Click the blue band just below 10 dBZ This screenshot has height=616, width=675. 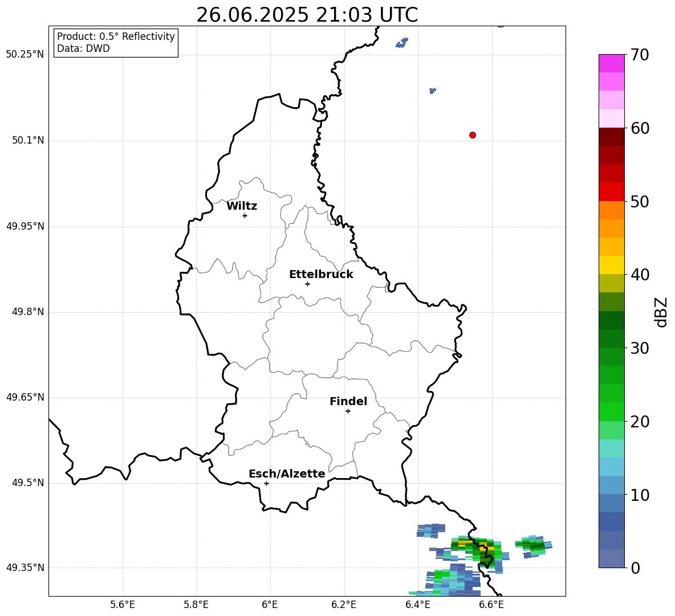(x=611, y=503)
